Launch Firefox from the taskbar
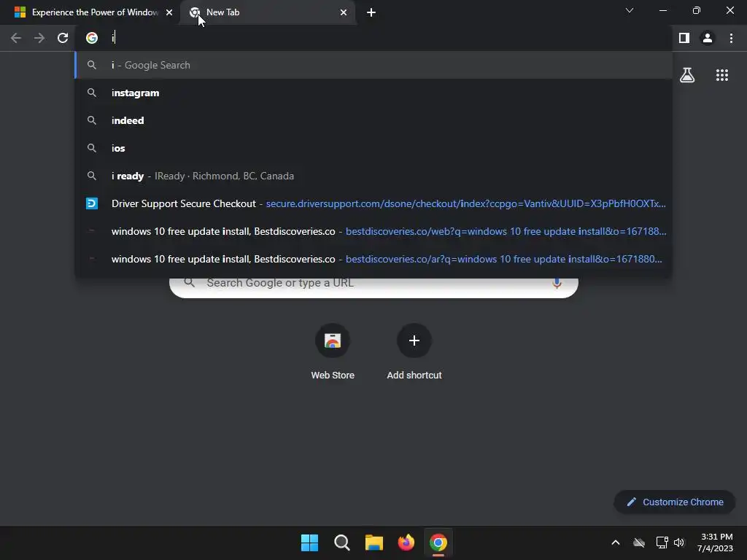Image resolution: width=747 pixels, height=560 pixels. (406, 542)
